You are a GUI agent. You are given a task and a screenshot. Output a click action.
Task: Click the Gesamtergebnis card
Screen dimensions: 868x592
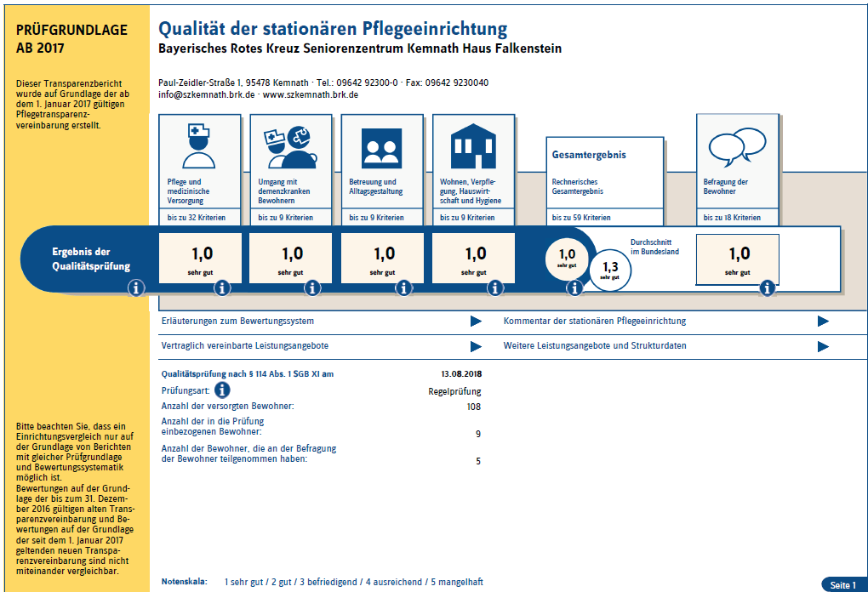pyautogui.click(x=604, y=181)
